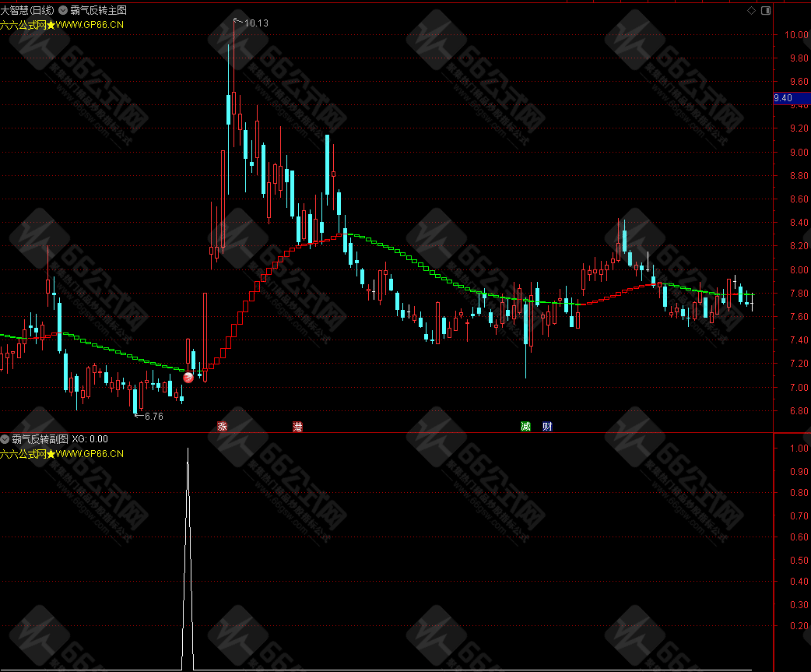811x672 pixels.
Task: Click the blue 财 event marker
Action: pos(547,426)
